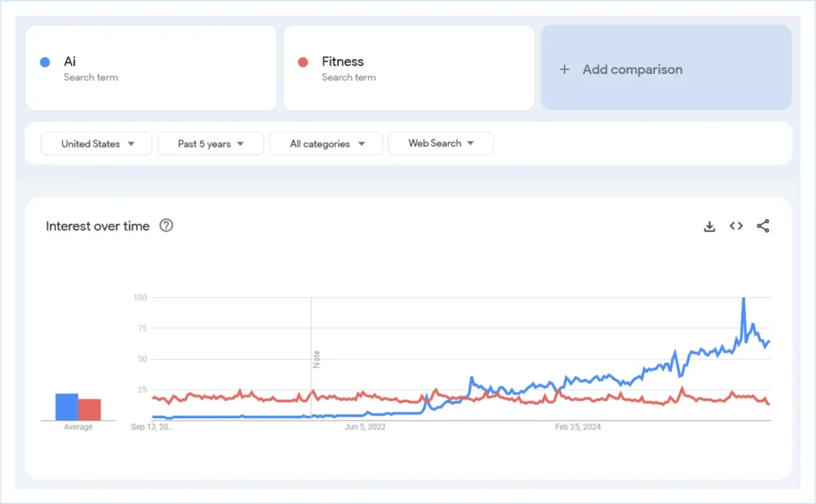Open the Interest over time help tooltip

tap(167, 226)
